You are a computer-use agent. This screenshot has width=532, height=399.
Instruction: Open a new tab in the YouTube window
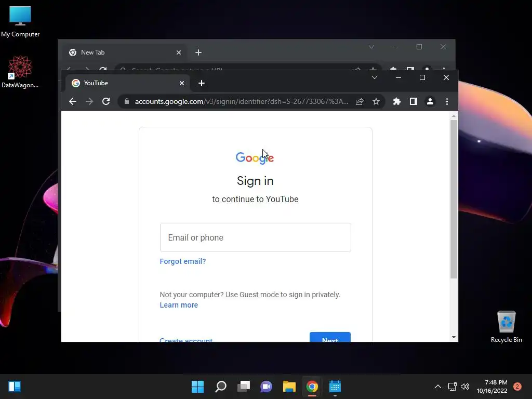click(x=202, y=83)
